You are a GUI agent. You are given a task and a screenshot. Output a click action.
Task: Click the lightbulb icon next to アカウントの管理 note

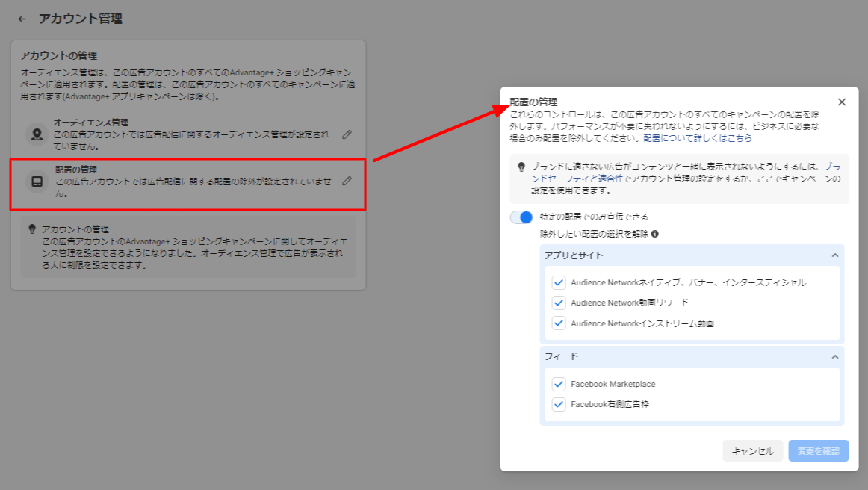click(32, 229)
